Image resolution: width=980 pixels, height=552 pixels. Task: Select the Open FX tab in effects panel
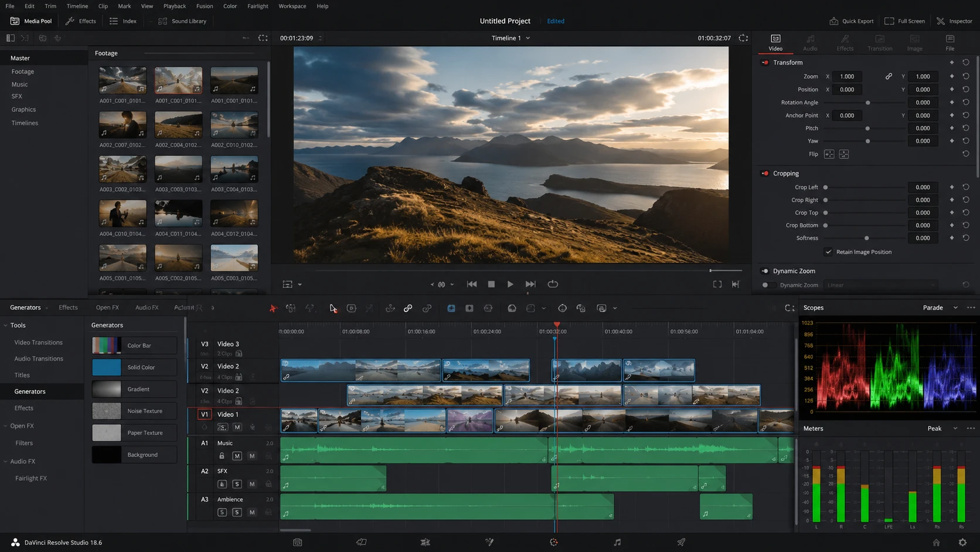click(x=107, y=307)
